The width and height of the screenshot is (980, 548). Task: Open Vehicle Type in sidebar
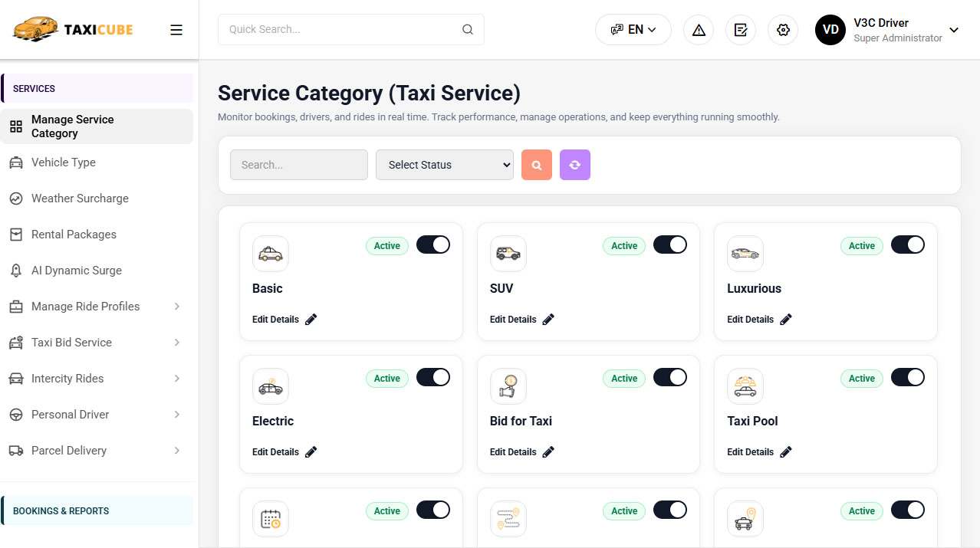coord(97,162)
